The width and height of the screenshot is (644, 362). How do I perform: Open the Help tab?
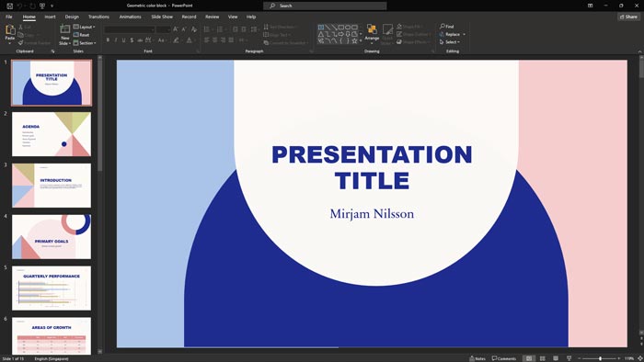[x=251, y=17]
